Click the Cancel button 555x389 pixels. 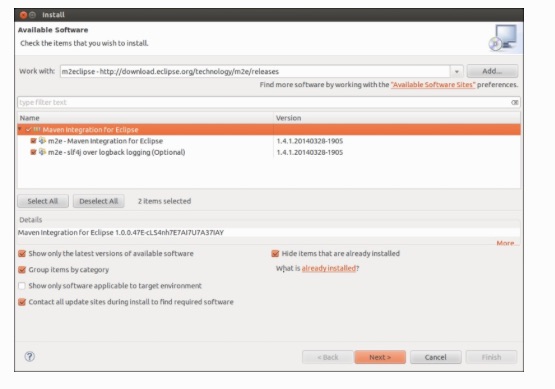click(x=436, y=357)
